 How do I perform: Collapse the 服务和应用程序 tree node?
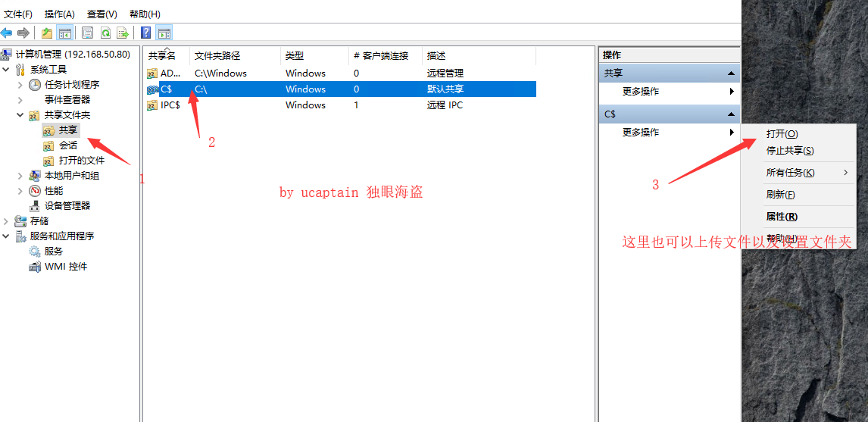6,236
